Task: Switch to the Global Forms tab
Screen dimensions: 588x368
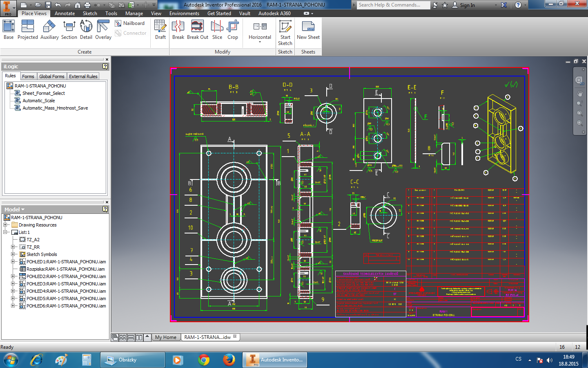Action: pyautogui.click(x=51, y=76)
